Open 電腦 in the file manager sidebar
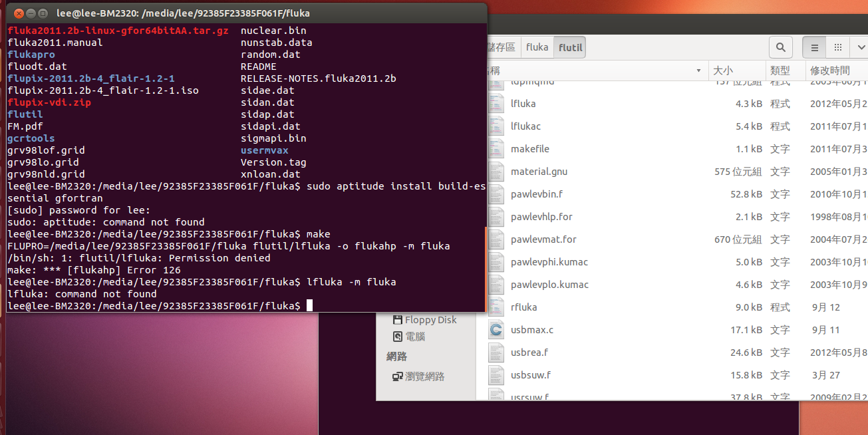Image resolution: width=868 pixels, height=435 pixels. tap(415, 337)
